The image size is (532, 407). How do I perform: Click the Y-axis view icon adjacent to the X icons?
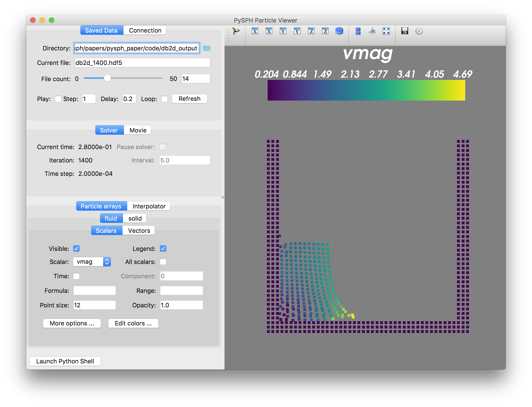click(x=283, y=31)
